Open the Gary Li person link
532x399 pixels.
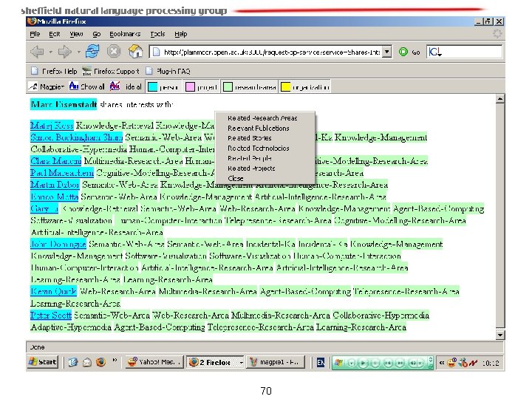44,208
